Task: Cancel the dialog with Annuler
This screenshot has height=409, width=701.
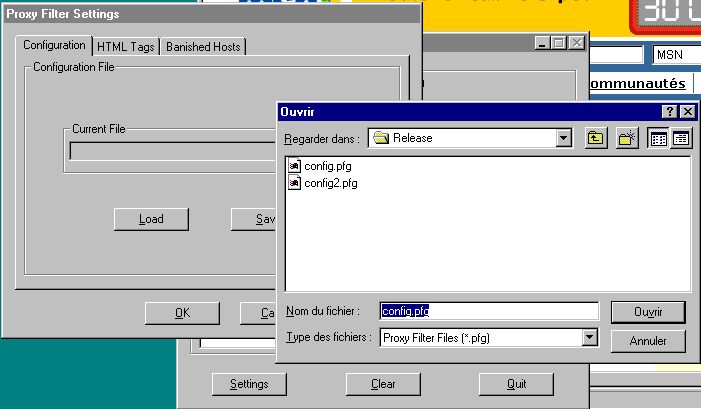Action: click(647, 341)
